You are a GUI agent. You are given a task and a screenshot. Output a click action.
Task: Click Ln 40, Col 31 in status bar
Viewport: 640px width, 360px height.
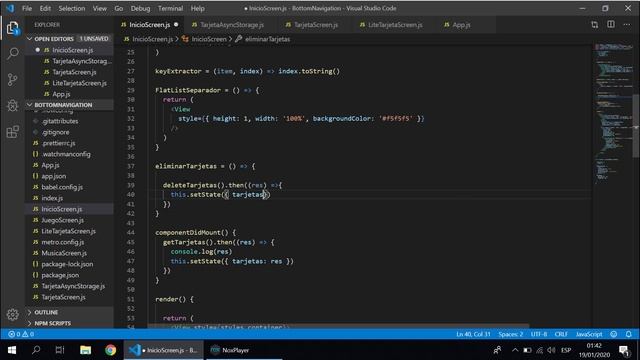click(x=473, y=334)
